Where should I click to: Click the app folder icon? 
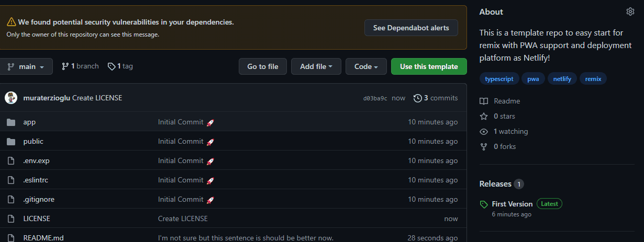(x=11, y=122)
